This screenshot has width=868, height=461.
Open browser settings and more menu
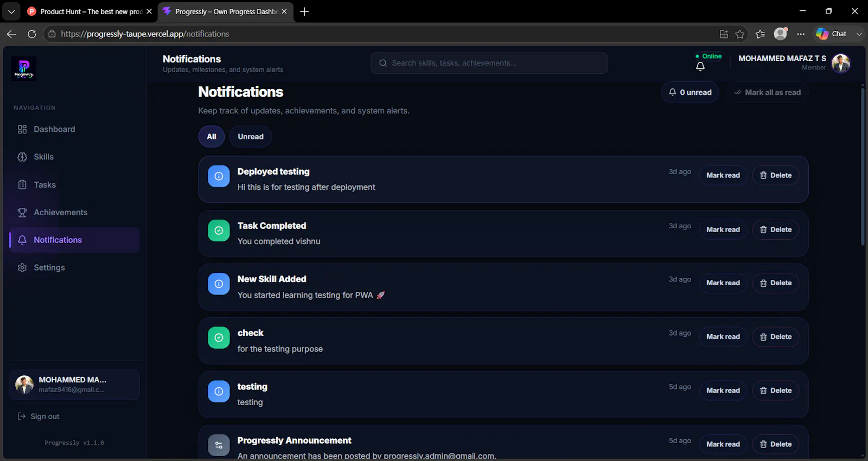(801, 34)
